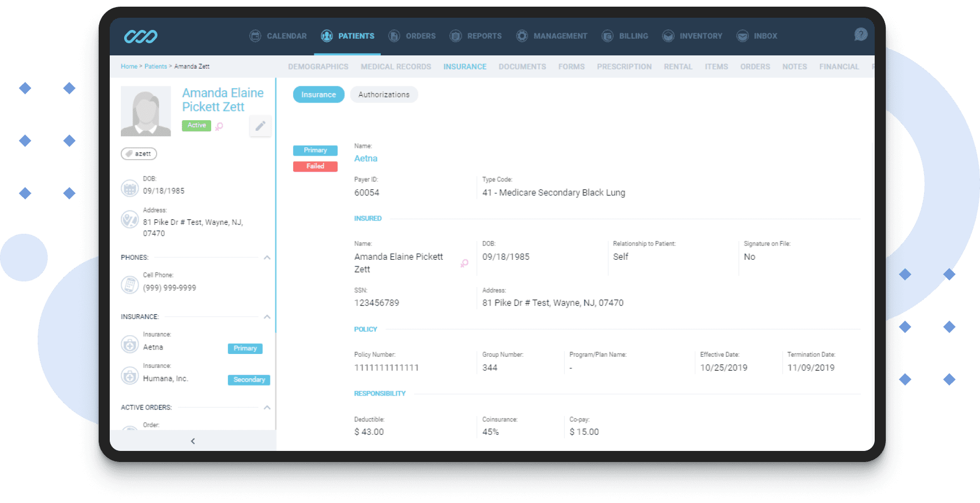Image resolution: width=980 pixels, height=503 pixels.
Task: Go back via the Patients breadcrumb link
Action: [155, 66]
